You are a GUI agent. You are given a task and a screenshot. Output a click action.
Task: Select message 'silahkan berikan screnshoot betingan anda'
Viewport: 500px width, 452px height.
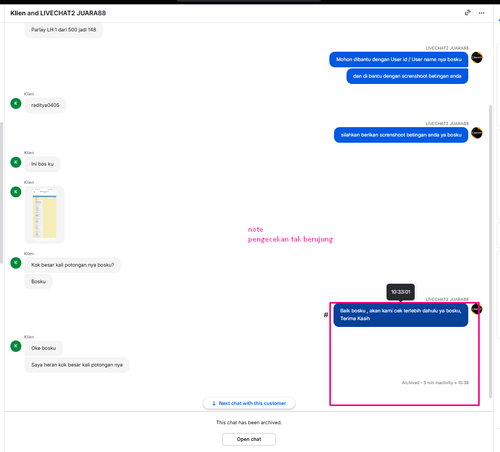point(401,135)
